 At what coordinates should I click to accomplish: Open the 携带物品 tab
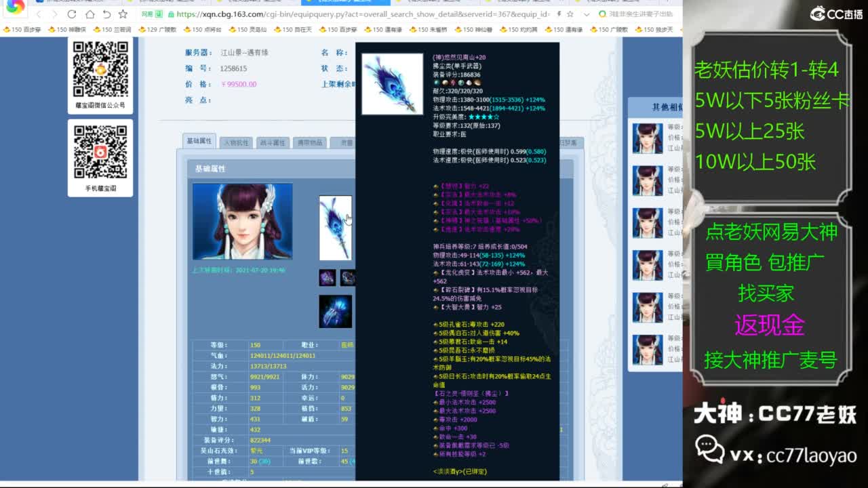310,142
